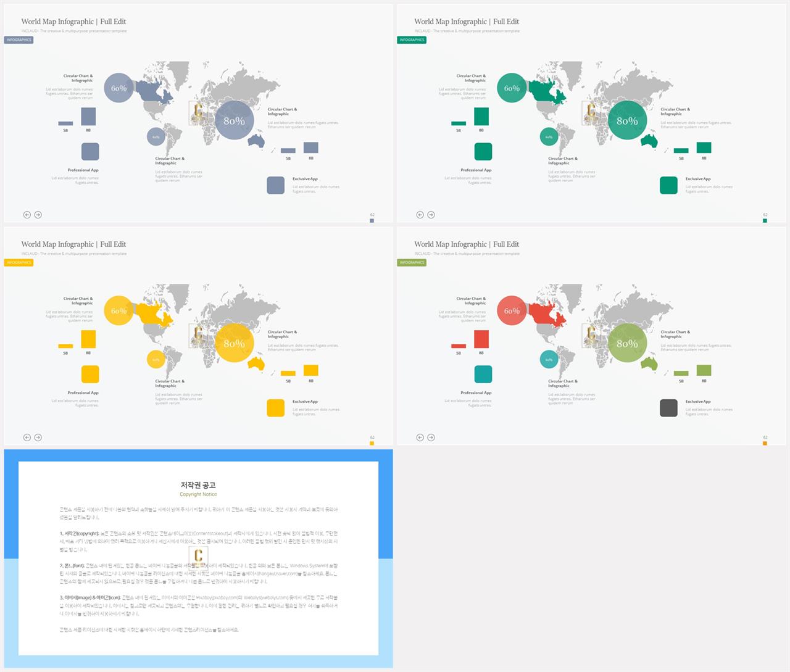
Task: Select the olive bar labeled 88 near Australia
Action: (704, 370)
